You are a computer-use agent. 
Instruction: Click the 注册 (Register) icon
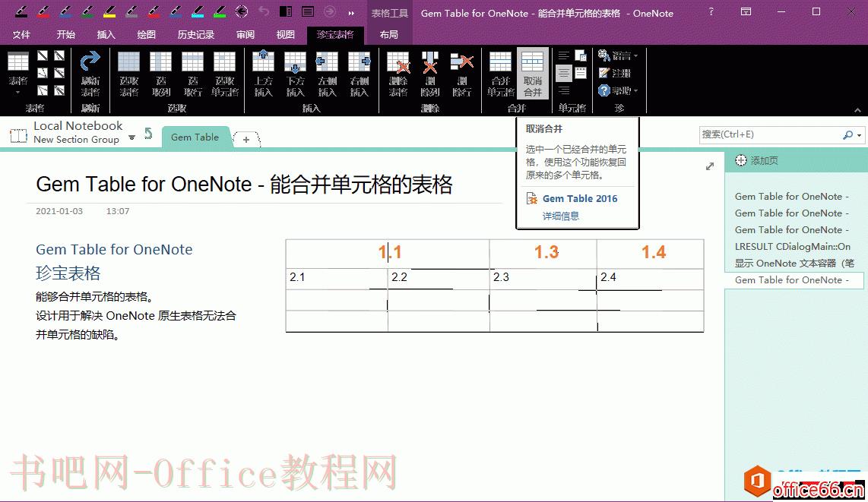614,73
